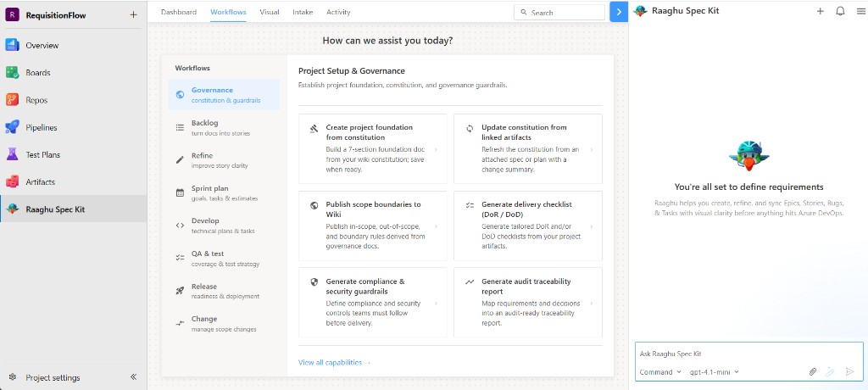Click the Sprint plan calendar icon

(x=180, y=192)
